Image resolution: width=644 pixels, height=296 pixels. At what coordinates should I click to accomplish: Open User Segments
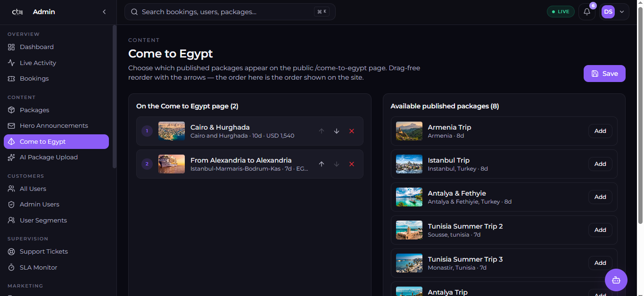click(56, 220)
